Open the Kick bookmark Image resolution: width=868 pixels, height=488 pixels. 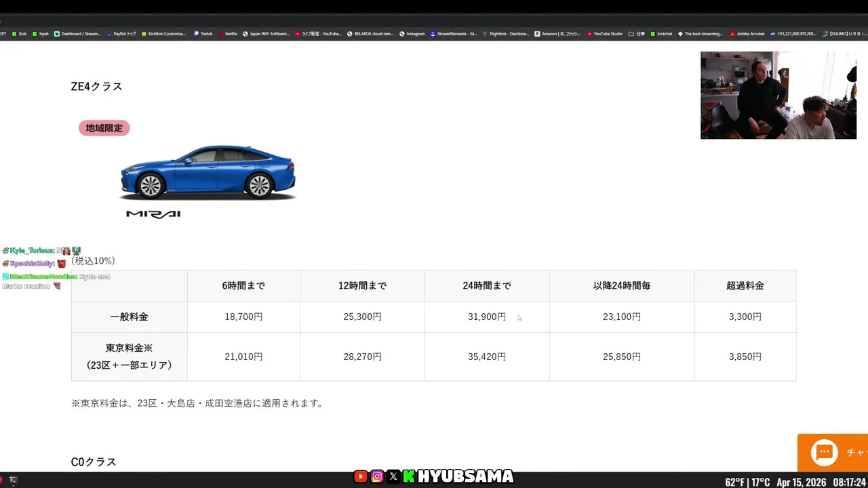pos(20,33)
